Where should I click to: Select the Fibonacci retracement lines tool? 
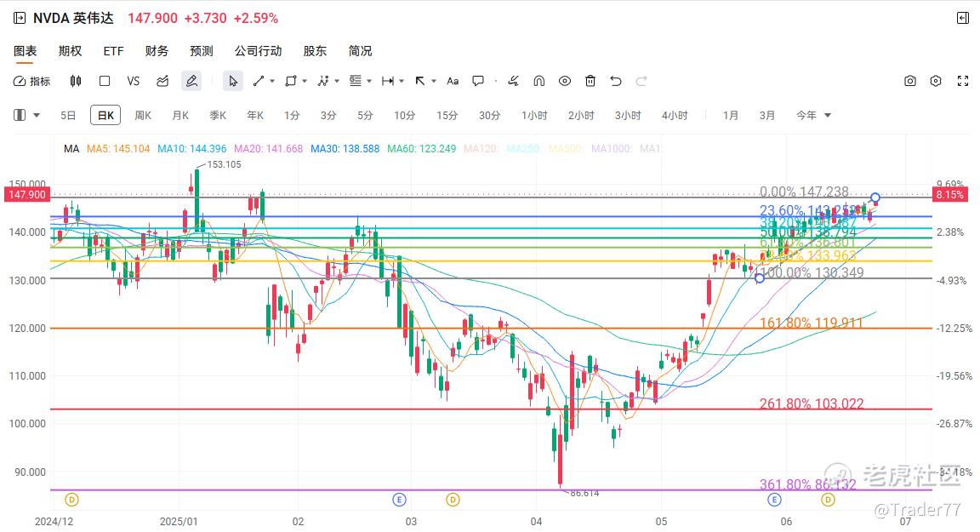click(356, 81)
